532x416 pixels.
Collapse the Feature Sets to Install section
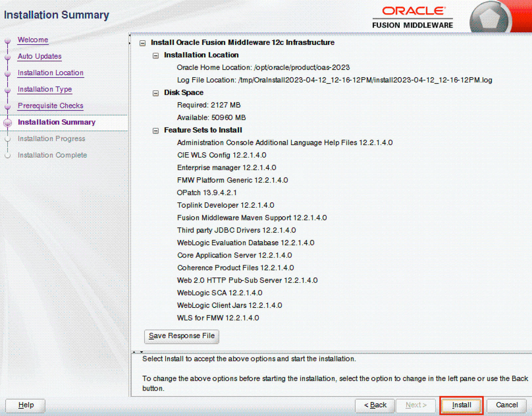tap(156, 131)
